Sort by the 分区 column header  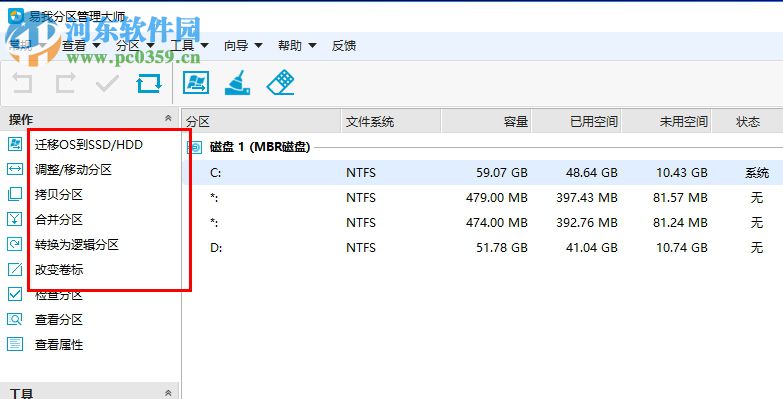[x=261, y=121]
